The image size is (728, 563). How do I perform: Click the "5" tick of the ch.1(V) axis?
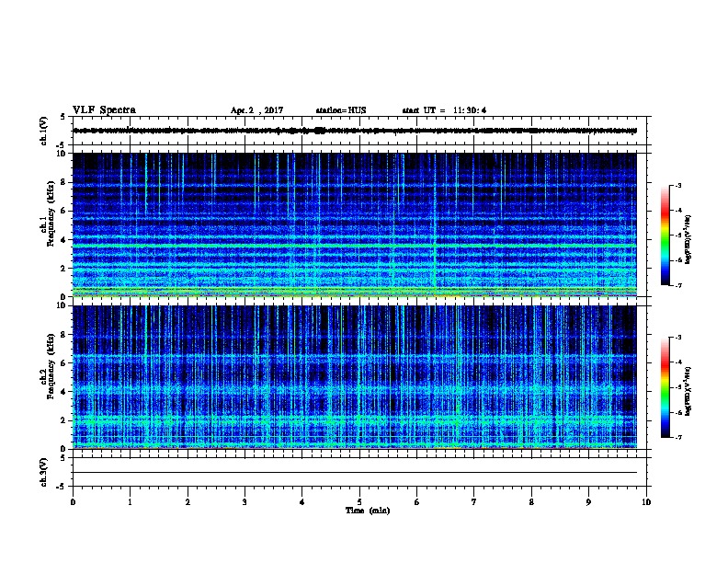tap(63, 117)
